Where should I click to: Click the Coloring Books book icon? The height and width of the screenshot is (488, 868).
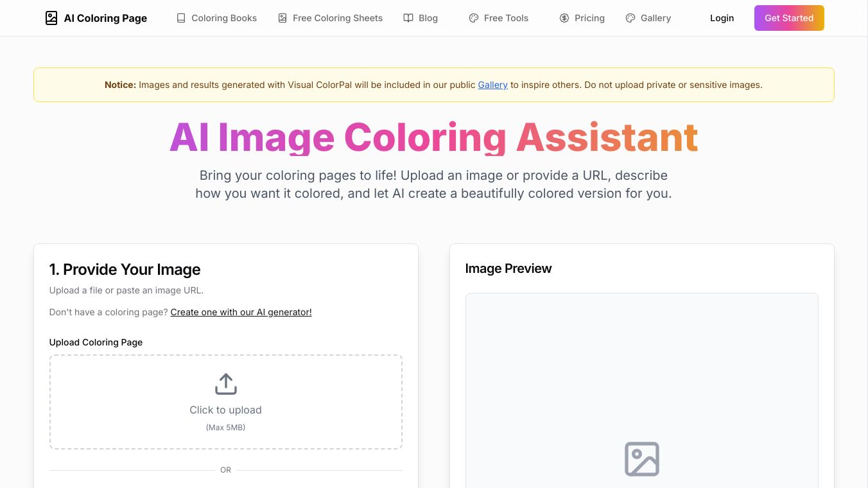181,18
